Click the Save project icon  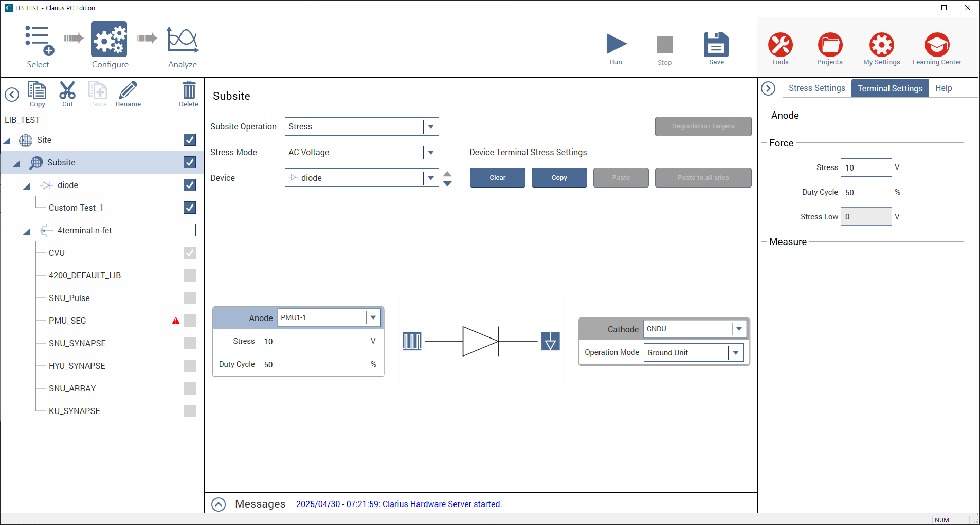716,45
